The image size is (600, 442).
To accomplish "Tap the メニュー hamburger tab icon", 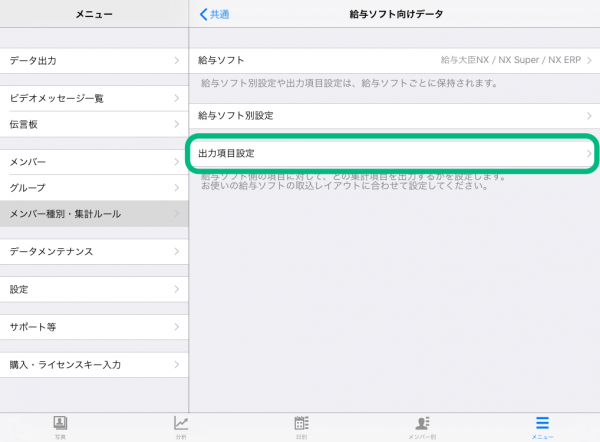I will [x=542, y=423].
